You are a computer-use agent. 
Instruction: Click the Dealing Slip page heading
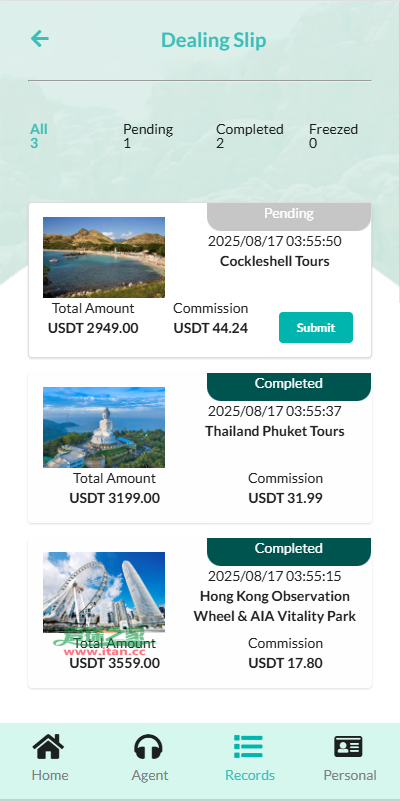point(214,40)
